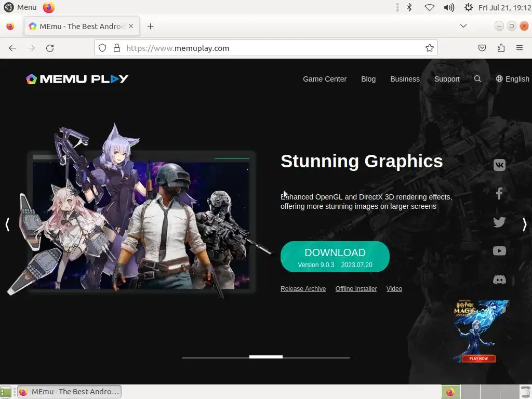The width and height of the screenshot is (532, 399).
Task: Open the Facebook social icon
Action: (x=499, y=193)
